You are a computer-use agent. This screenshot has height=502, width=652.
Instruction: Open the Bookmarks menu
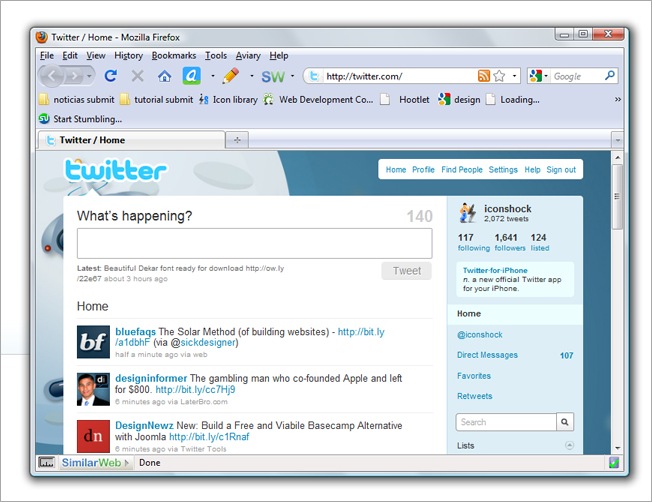click(174, 55)
